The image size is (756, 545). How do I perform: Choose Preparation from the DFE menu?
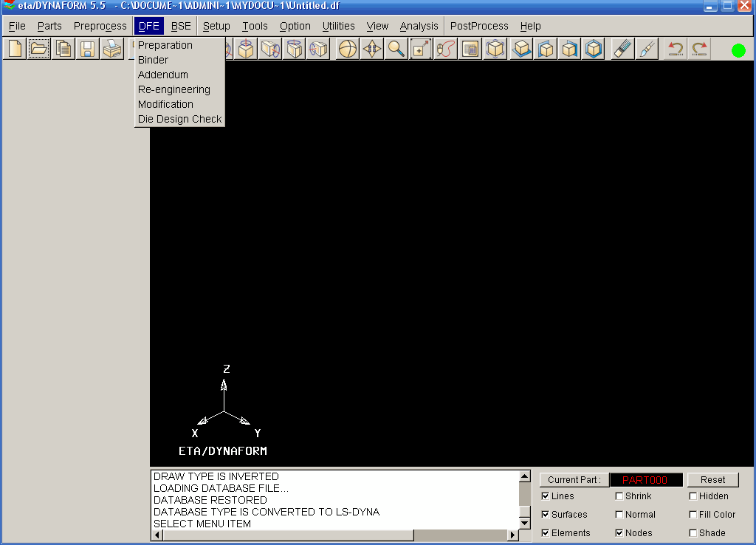click(x=165, y=45)
